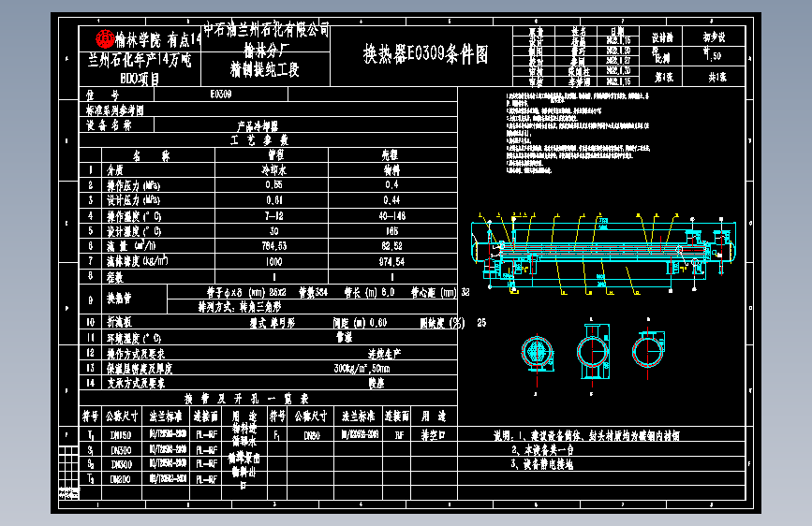Click the density value 1000
Viewport: 812px width, 526px height.
coord(274,261)
